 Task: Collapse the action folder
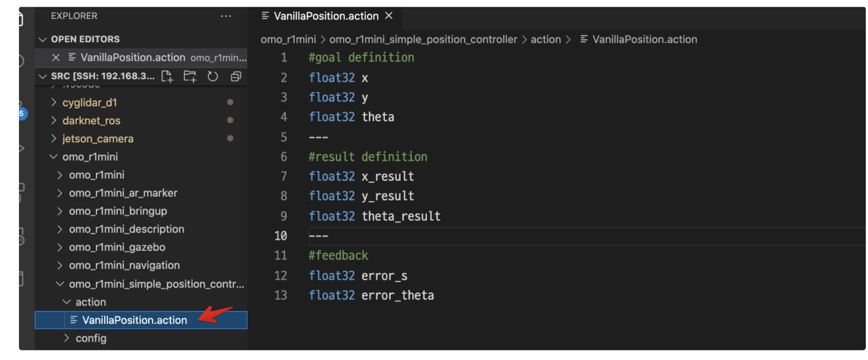click(x=90, y=302)
